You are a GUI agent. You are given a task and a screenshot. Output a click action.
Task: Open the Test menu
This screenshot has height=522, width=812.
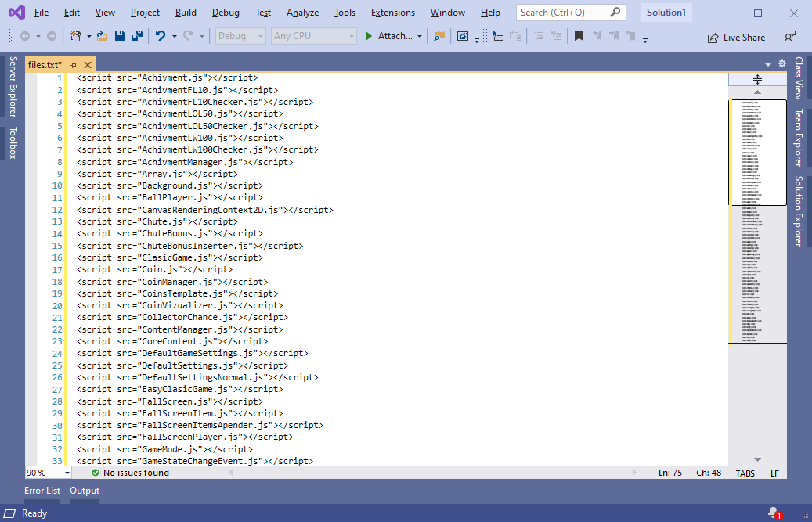263,13
